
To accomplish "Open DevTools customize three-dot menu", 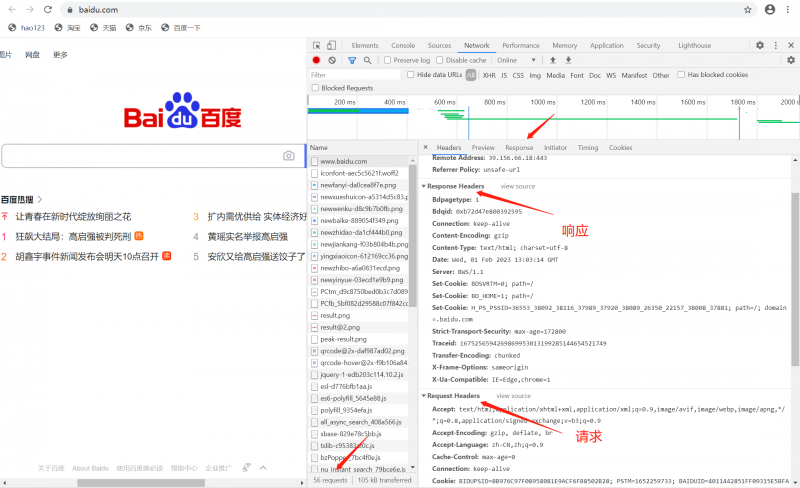I will [x=776, y=45].
